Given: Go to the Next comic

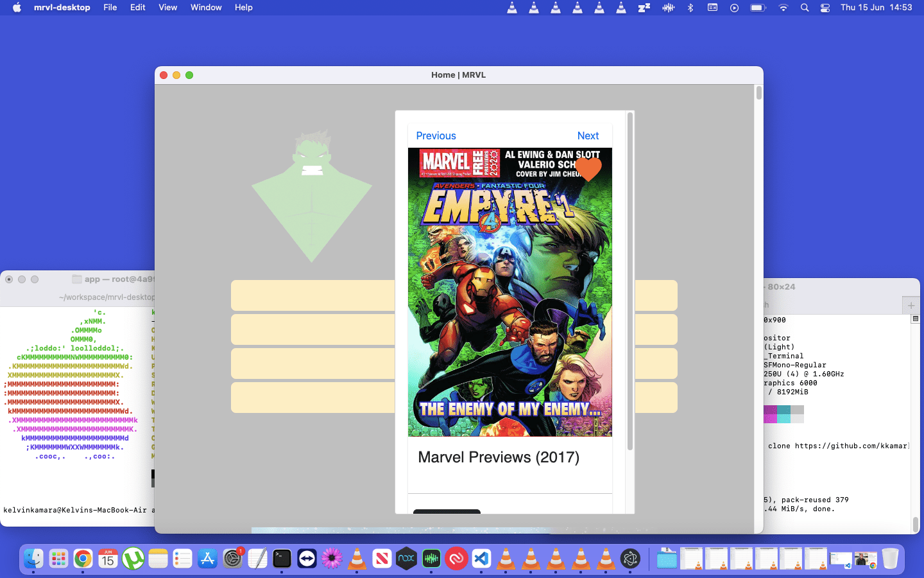Looking at the screenshot, I should pyautogui.click(x=588, y=136).
